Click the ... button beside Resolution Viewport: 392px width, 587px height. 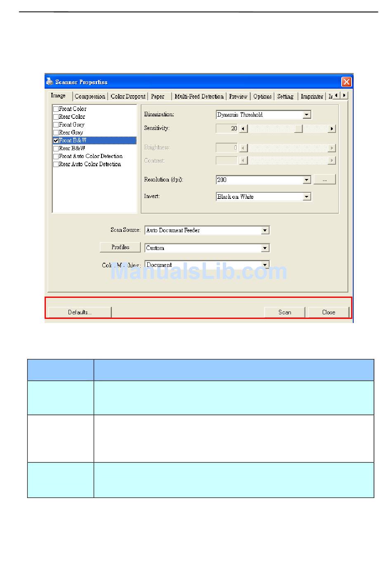tap(325, 179)
